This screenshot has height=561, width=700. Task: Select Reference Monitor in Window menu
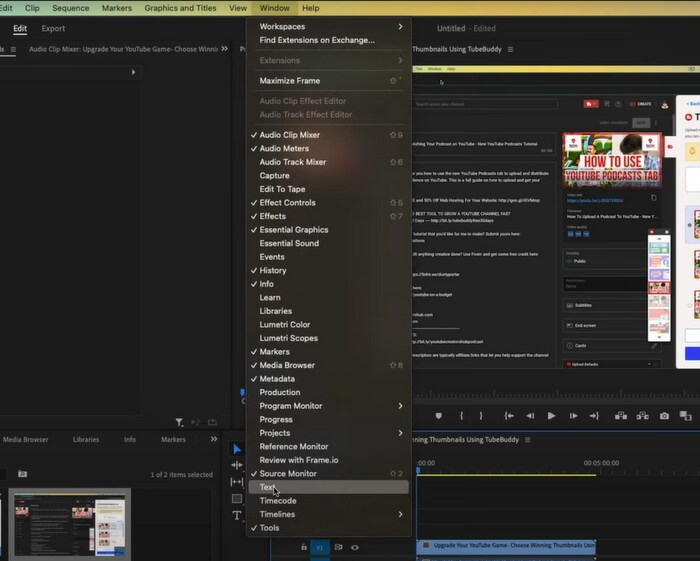click(328, 446)
